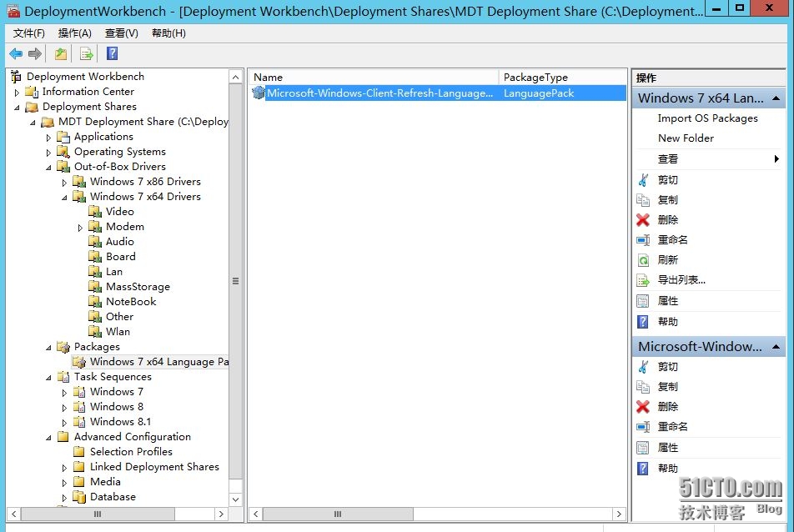Click the scissors icon under the Microsoft-Window section
794x532 pixels.
click(643, 366)
